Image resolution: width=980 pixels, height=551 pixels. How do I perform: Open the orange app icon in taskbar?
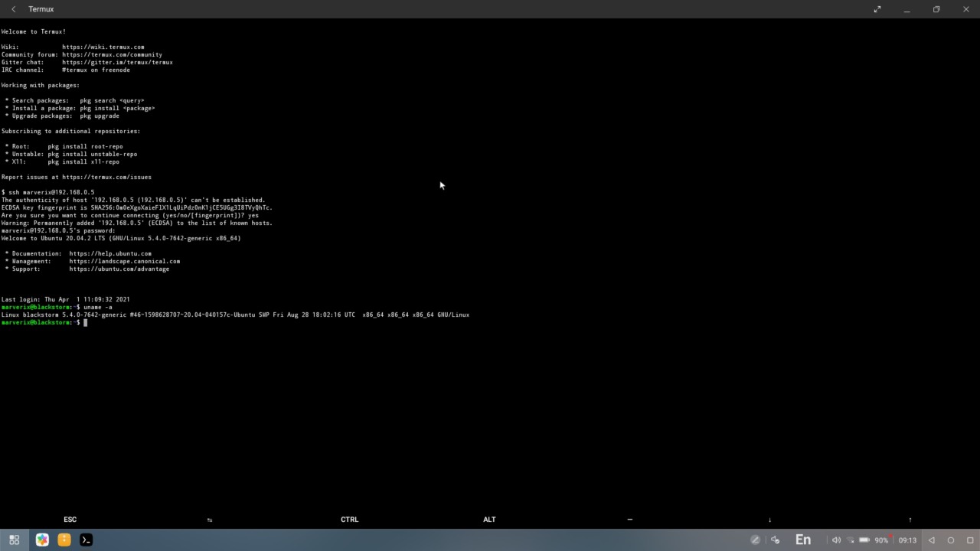64,540
